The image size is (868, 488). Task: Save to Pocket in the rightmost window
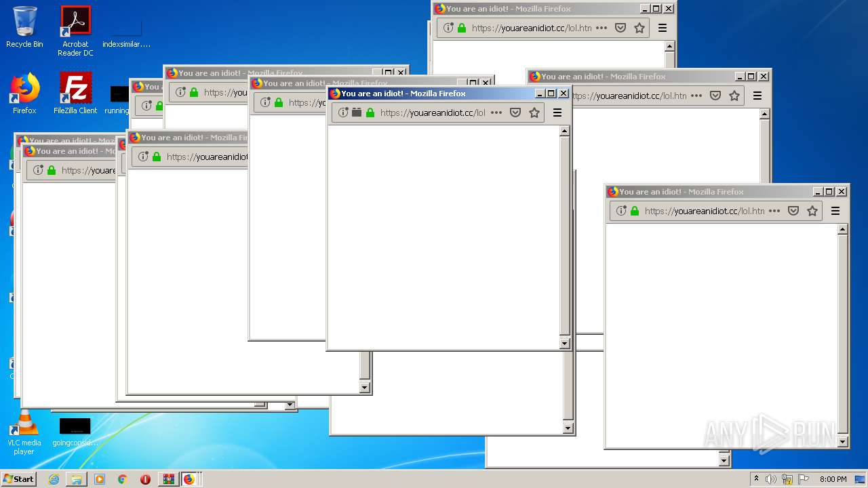click(793, 211)
